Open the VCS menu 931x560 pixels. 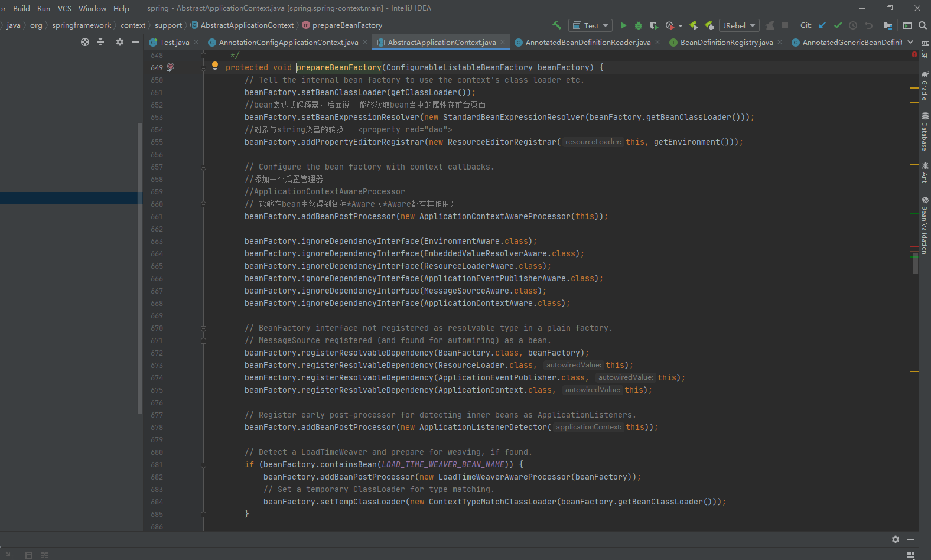click(64, 8)
